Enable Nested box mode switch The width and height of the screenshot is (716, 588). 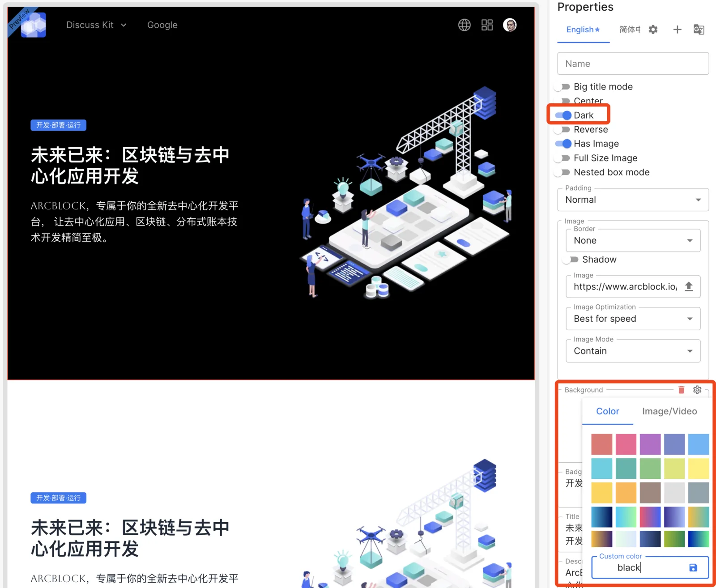tap(563, 172)
